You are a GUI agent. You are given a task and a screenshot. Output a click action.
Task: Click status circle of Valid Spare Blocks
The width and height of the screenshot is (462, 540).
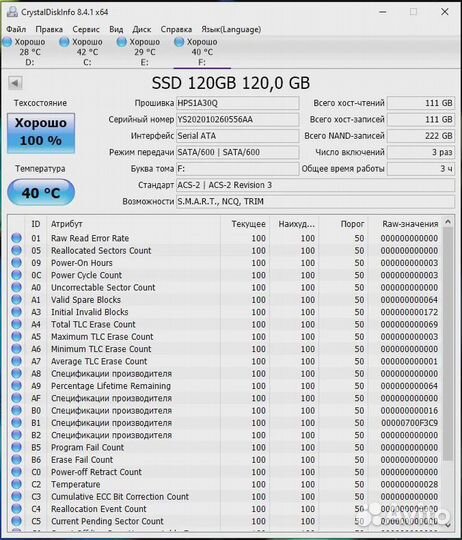coord(16,300)
